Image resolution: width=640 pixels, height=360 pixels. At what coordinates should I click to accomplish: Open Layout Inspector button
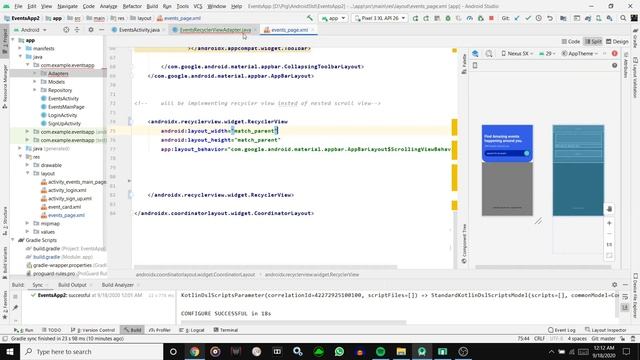pyautogui.click(x=606, y=330)
